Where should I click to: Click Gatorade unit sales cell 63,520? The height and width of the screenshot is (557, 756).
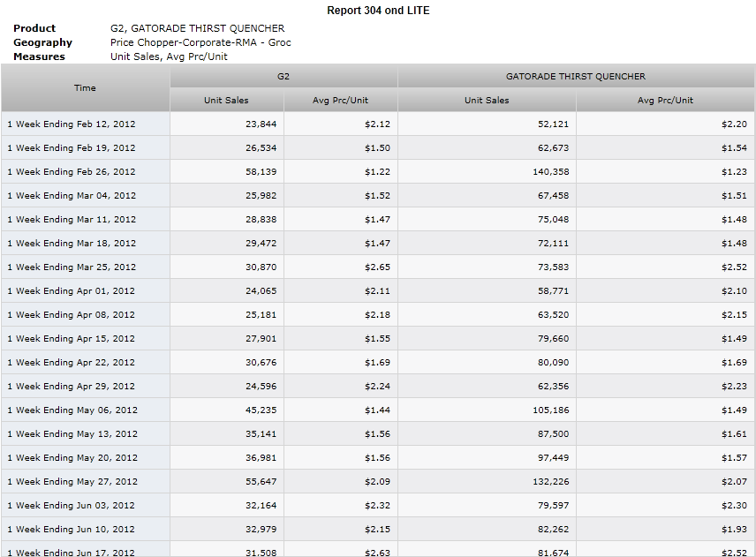pyautogui.click(x=487, y=314)
